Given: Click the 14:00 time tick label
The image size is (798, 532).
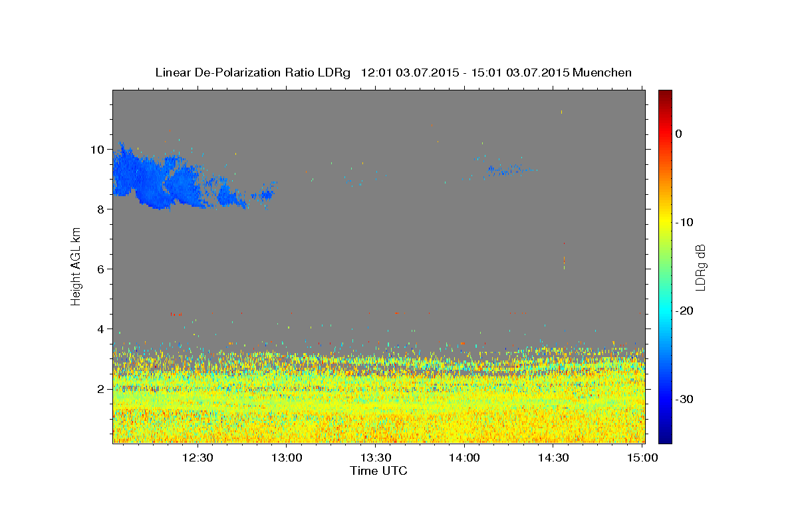Looking at the screenshot, I should coord(464,458).
